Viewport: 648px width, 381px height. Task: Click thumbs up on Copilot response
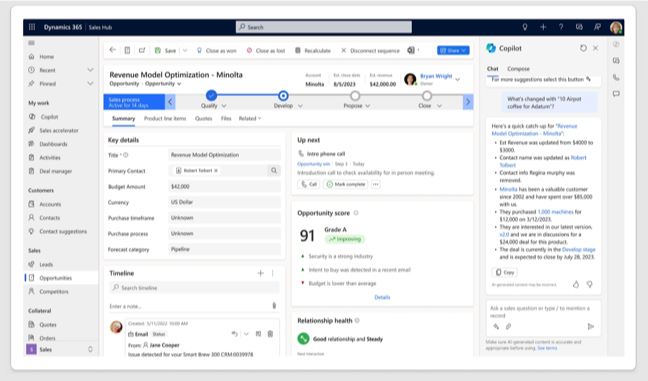[576, 284]
